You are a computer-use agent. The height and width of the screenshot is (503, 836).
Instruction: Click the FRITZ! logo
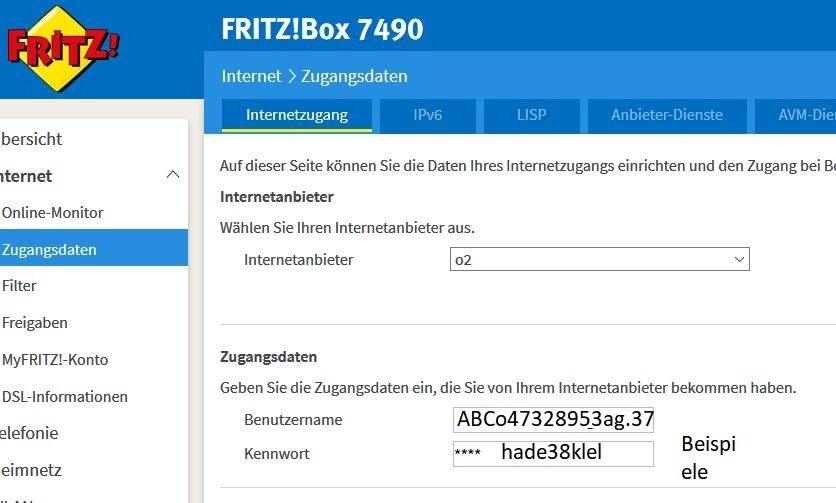click(x=63, y=49)
